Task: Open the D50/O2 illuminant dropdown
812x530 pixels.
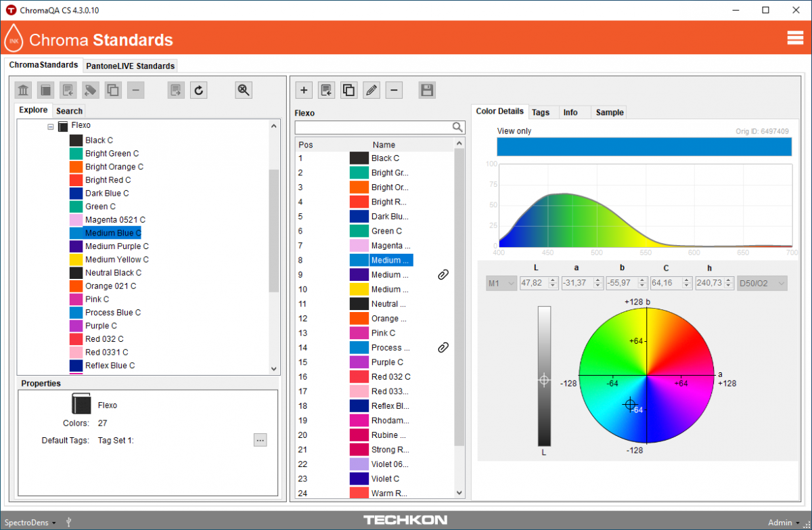Action: (x=762, y=283)
